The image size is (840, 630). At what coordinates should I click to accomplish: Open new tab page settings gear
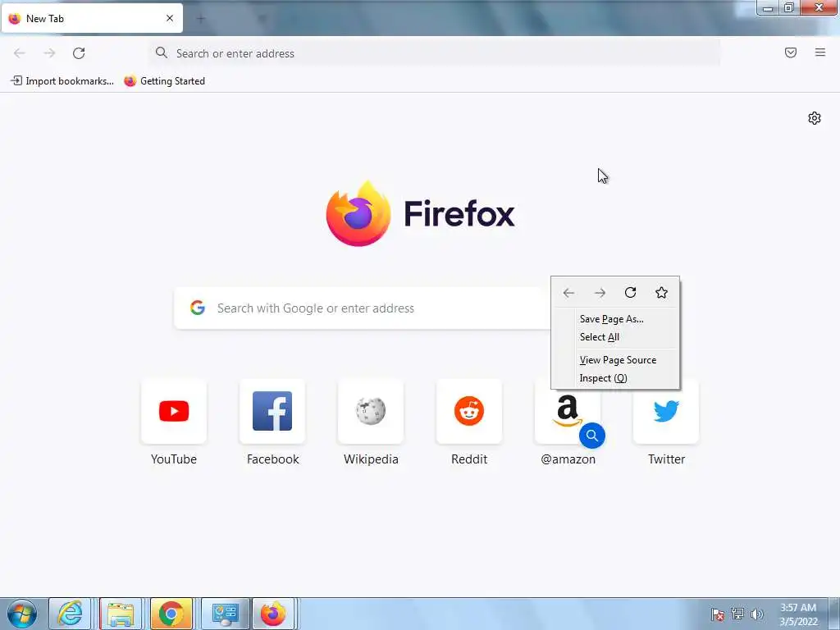pos(815,118)
